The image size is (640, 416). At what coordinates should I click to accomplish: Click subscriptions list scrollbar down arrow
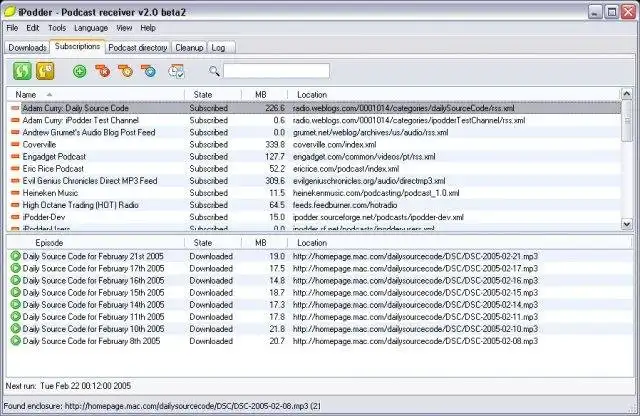[x=627, y=224]
